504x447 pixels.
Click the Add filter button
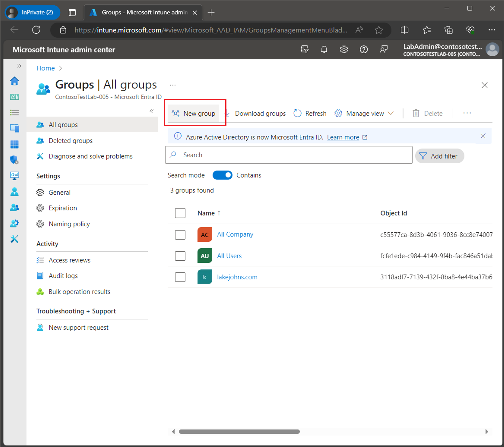439,156
